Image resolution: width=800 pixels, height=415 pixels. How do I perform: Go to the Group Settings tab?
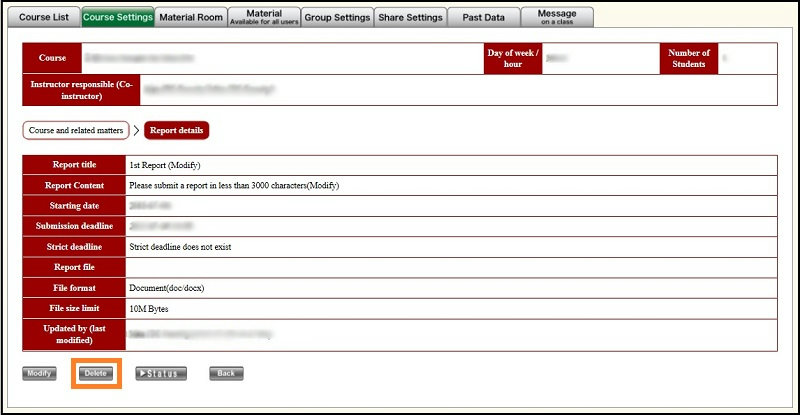click(x=337, y=17)
